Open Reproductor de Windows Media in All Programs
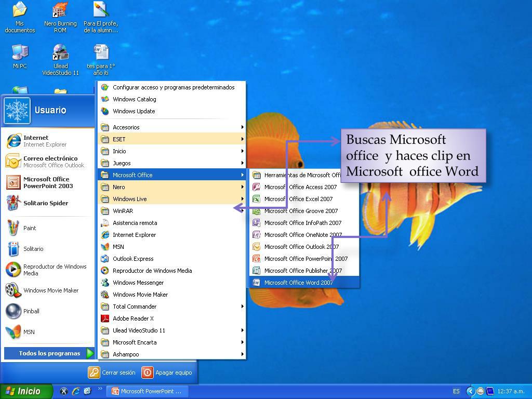 click(x=171, y=270)
